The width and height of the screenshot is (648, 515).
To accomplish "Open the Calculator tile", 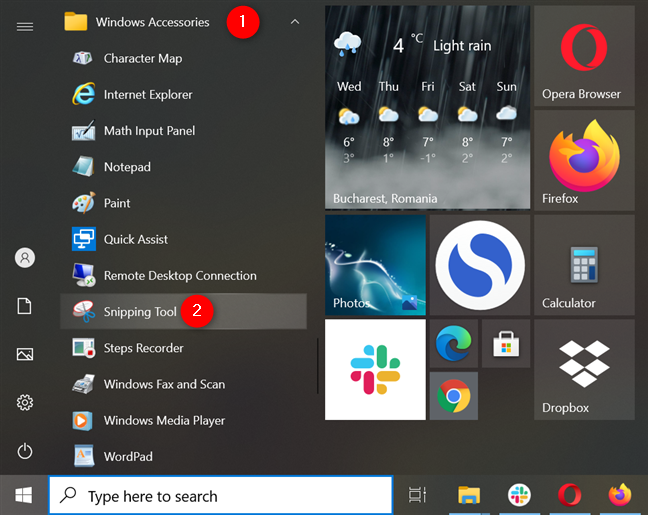I will pyautogui.click(x=584, y=265).
